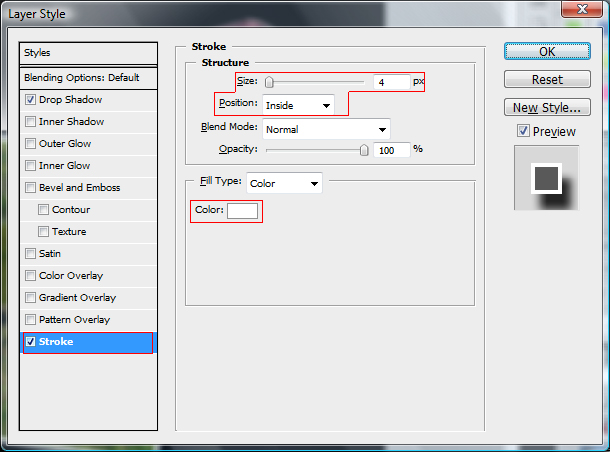Click the Opacity percentage input field
Screen dimensions: 610x452
coord(391,150)
